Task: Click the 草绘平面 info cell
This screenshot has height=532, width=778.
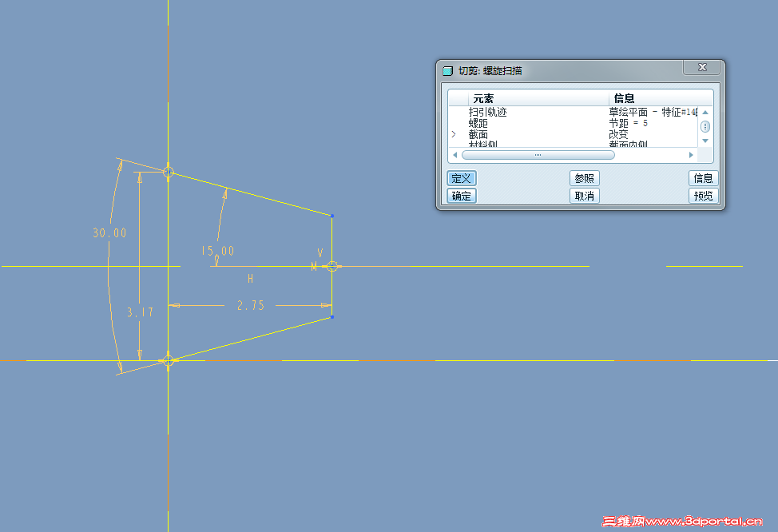Action: 653,112
